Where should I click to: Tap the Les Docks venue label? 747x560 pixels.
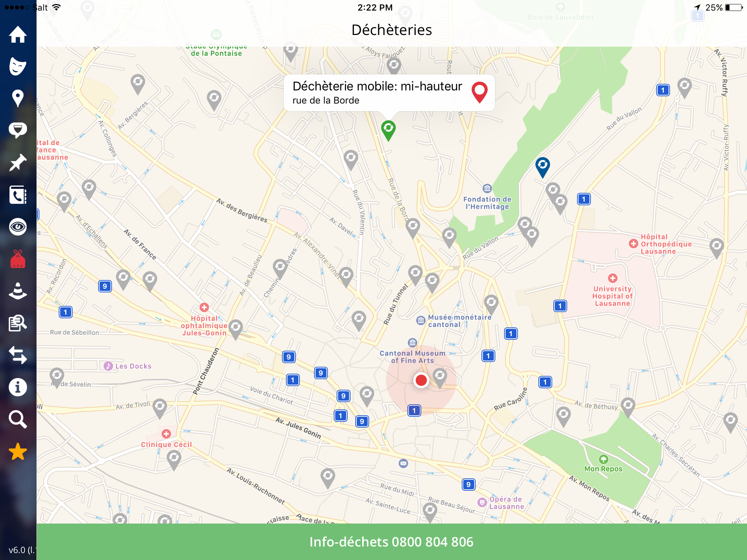133,366
